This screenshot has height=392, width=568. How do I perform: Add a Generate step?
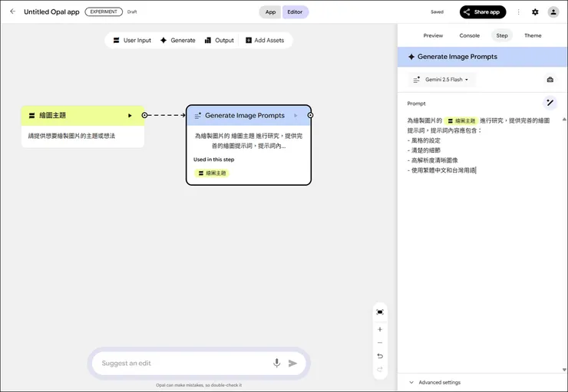[178, 40]
